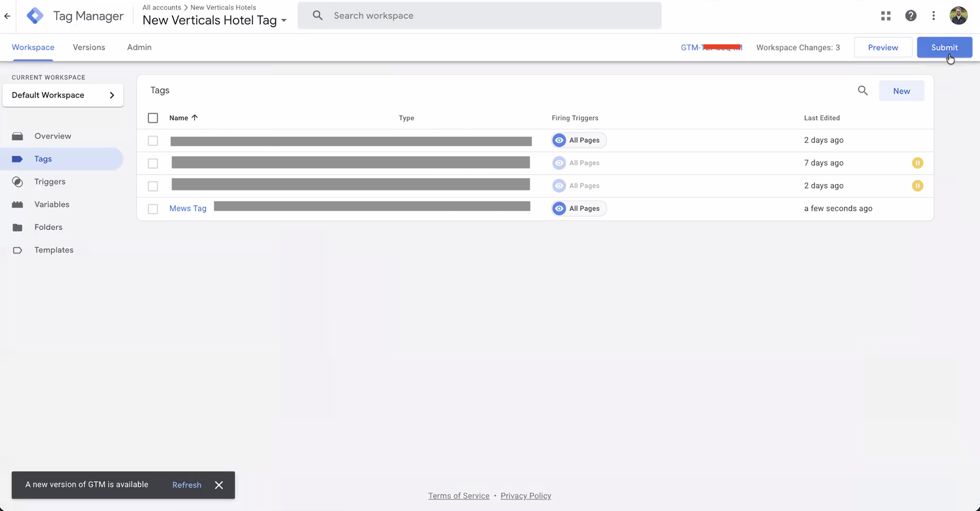Open the Google apps grid

pyautogui.click(x=886, y=15)
